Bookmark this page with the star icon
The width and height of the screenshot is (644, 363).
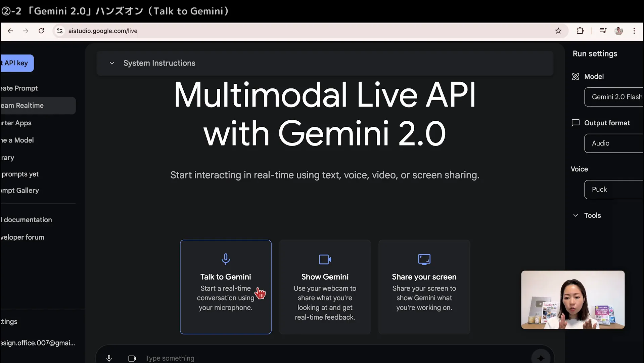click(x=558, y=31)
